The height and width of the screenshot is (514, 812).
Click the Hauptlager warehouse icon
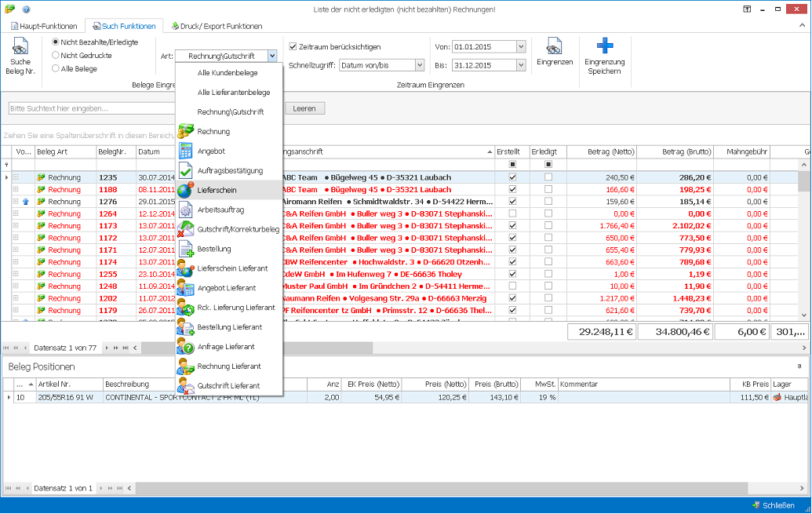[777, 397]
